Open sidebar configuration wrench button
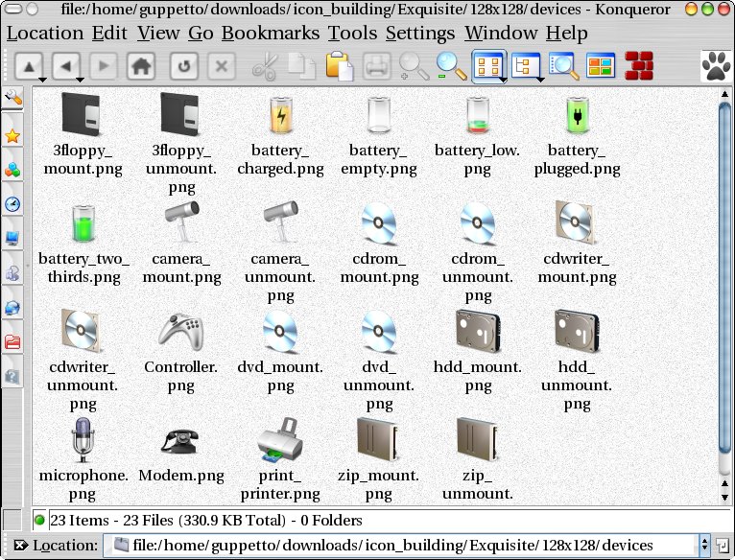The height and width of the screenshot is (560, 735). tap(12, 98)
